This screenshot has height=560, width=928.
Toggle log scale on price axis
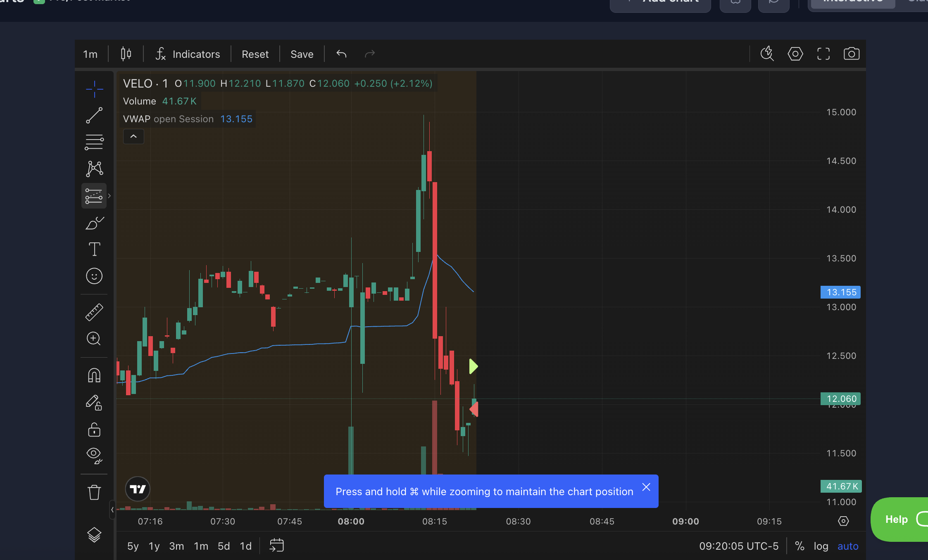point(821,546)
